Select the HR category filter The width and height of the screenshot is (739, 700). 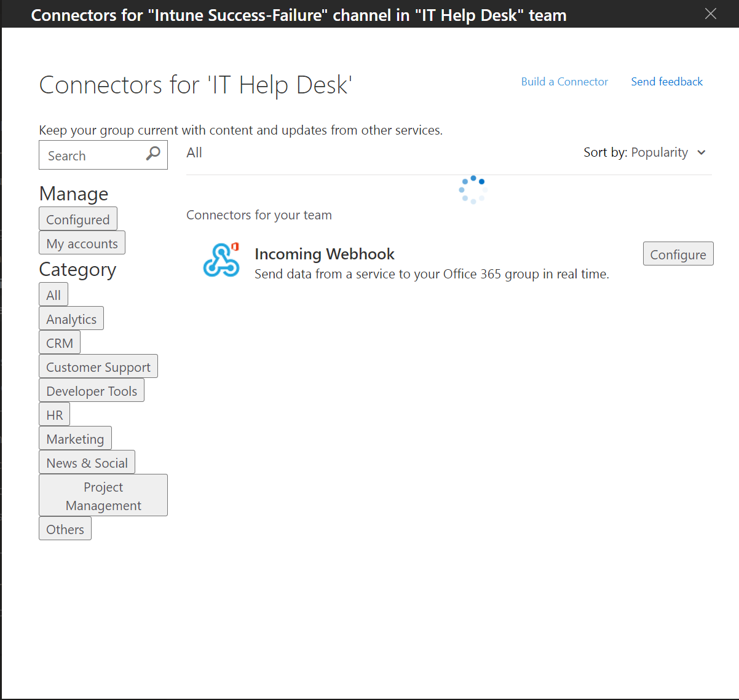coord(54,414)
